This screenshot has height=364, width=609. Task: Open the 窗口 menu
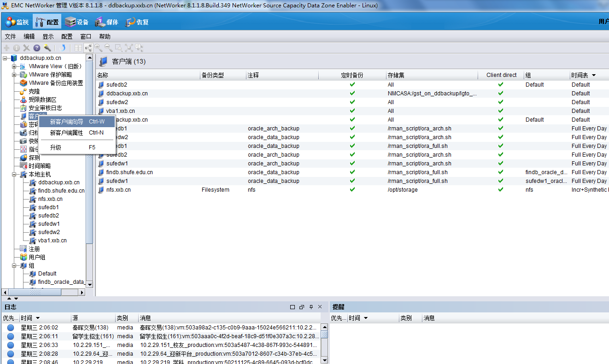pyautogui.click(x=86, y=36)
